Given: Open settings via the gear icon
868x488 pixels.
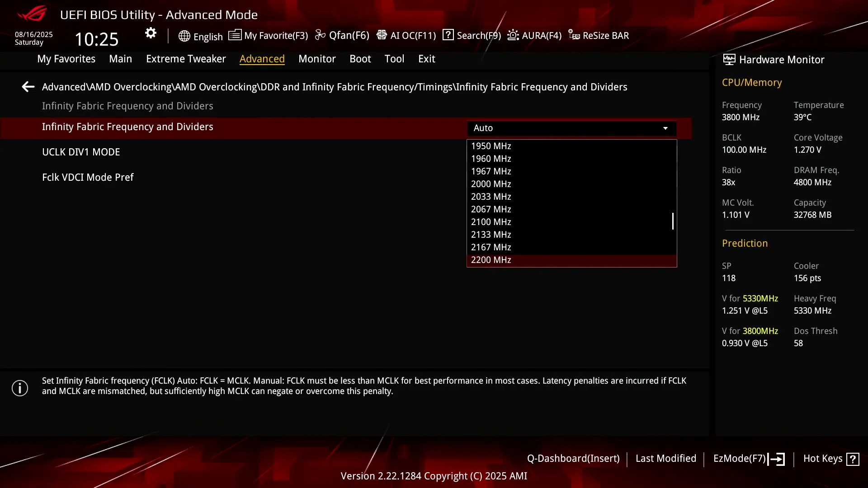Looking at the screenshot, I should pos(151,33).
